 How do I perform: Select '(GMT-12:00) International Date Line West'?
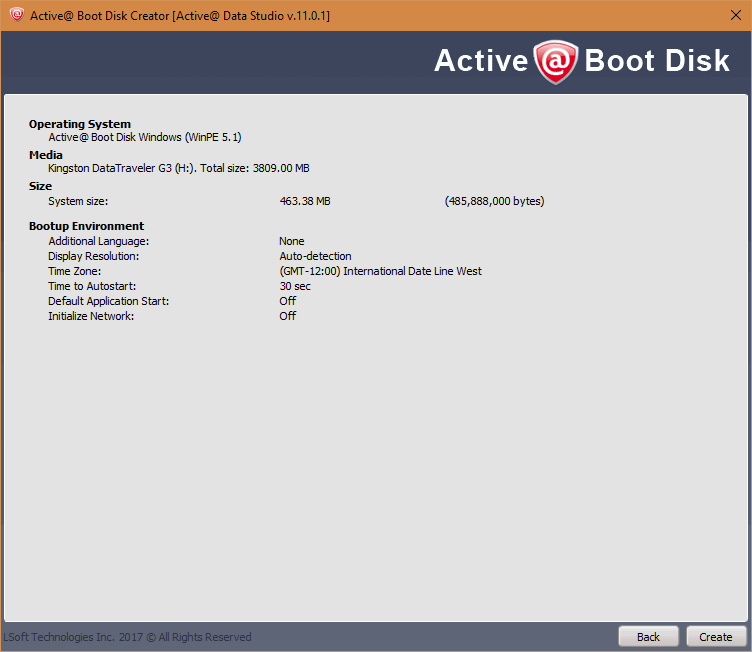[380, 271]
